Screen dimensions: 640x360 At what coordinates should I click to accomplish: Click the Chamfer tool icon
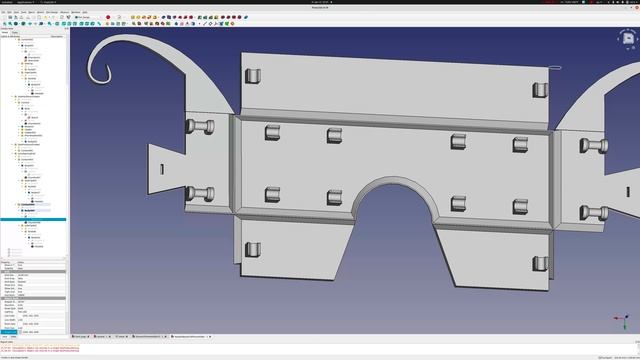(x=228, y=17)
